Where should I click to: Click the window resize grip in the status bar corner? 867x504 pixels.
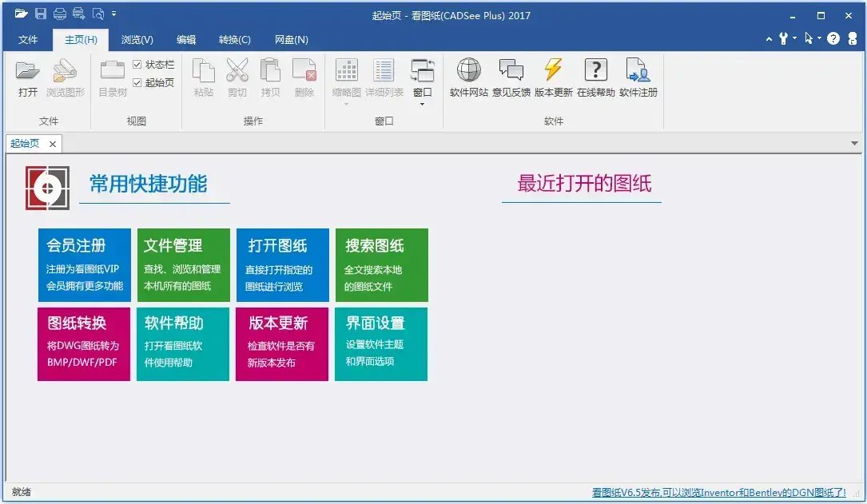click(x=857, y=494)
